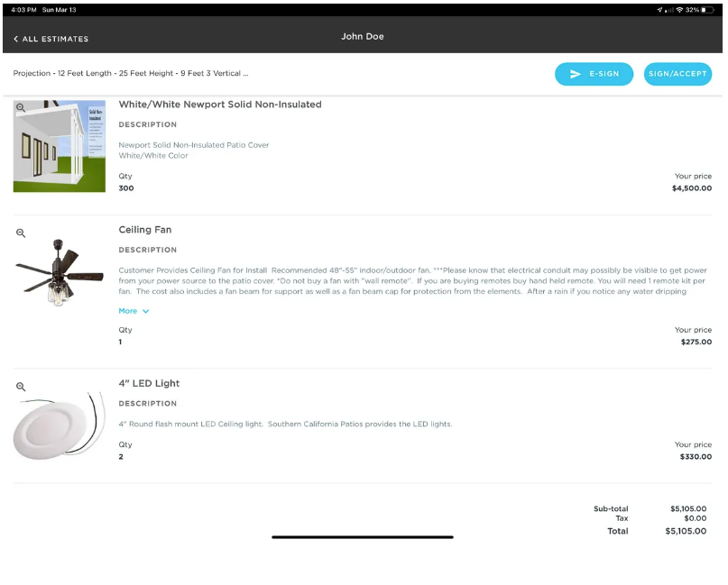Tap the $330.00 price value
728x585 pixels.
pos(696,456)
